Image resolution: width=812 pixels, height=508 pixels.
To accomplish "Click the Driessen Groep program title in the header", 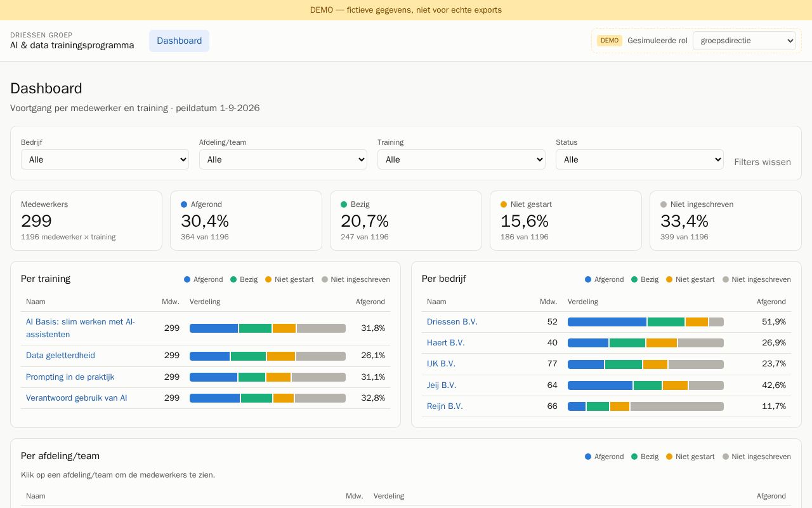I will [x=72, y=41].
